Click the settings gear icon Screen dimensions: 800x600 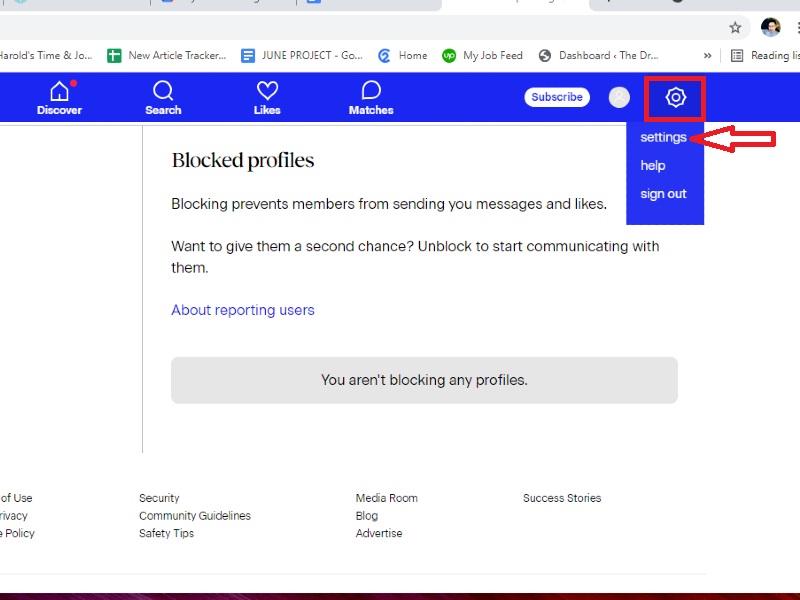click(x=675, y=97)
